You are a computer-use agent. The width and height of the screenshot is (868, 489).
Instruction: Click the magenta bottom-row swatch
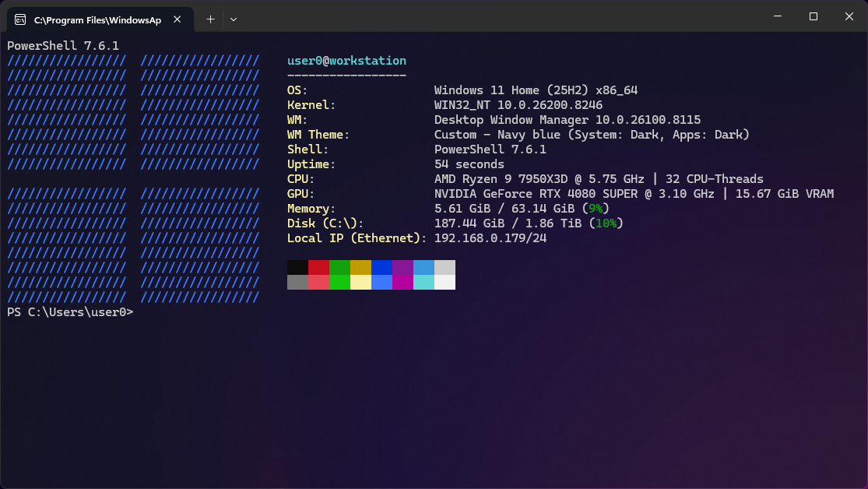tap(403, 282)
